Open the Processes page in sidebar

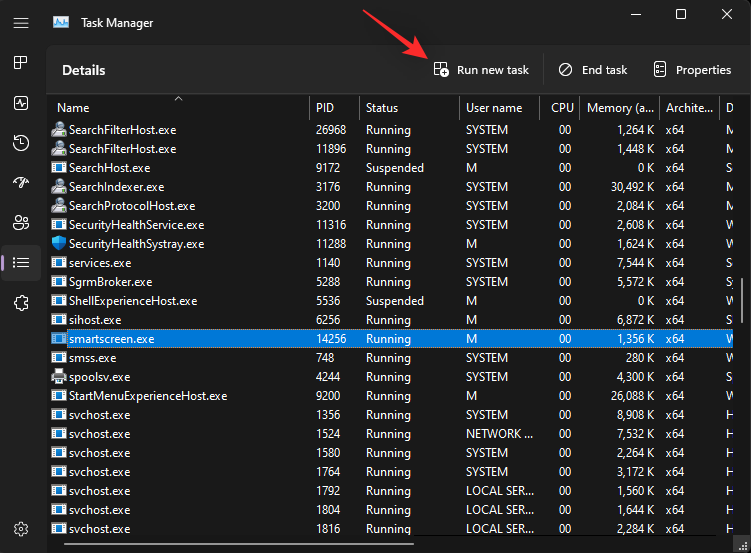pyautogui.click(x=21, y=63)
